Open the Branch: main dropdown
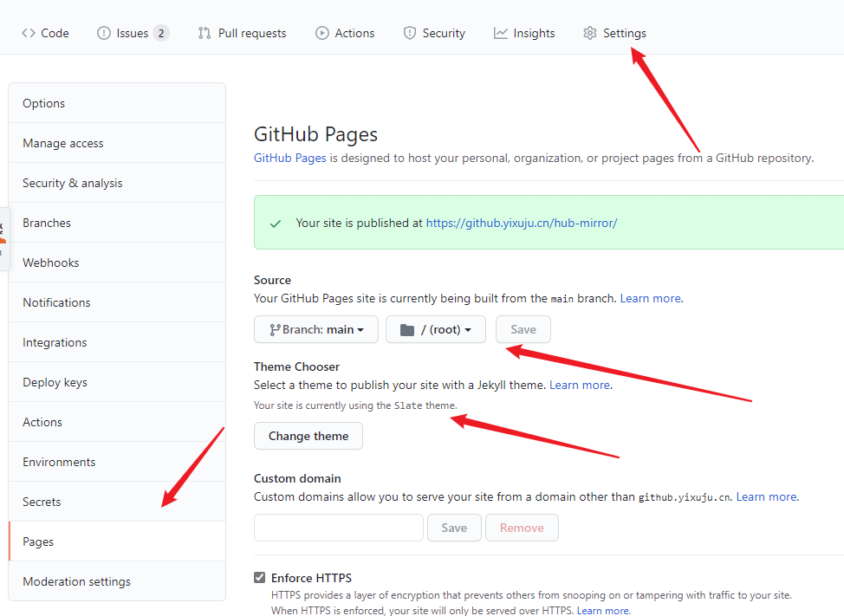Screen dimensions: 844x616 316,329
